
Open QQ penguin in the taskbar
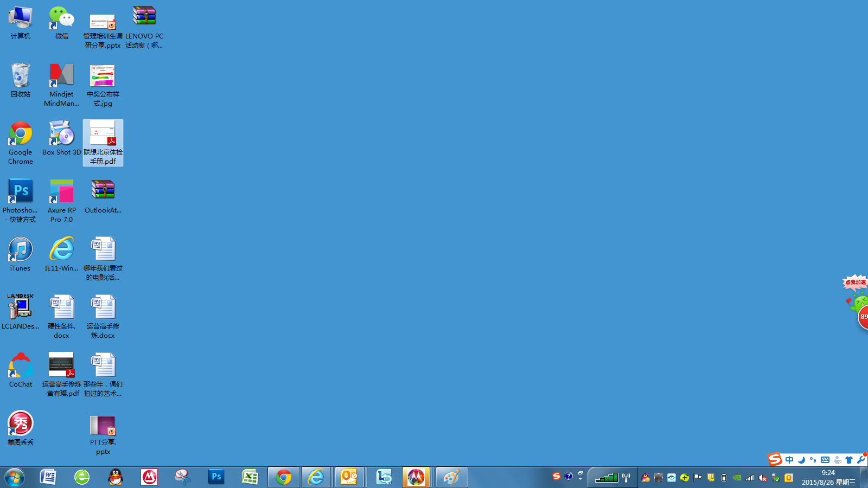click(x=116, y=477)
